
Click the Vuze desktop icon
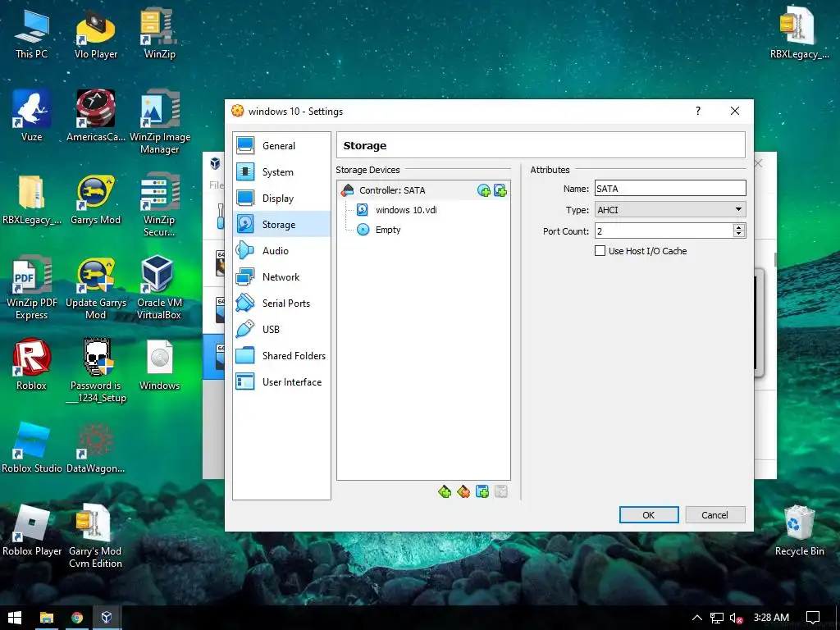[x=32, y=116]
